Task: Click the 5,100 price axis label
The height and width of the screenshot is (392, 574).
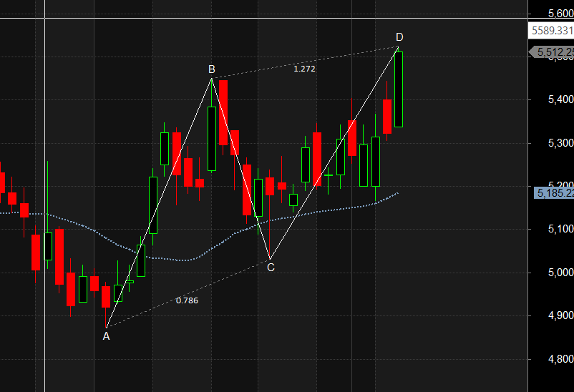Action: point(560,229)
